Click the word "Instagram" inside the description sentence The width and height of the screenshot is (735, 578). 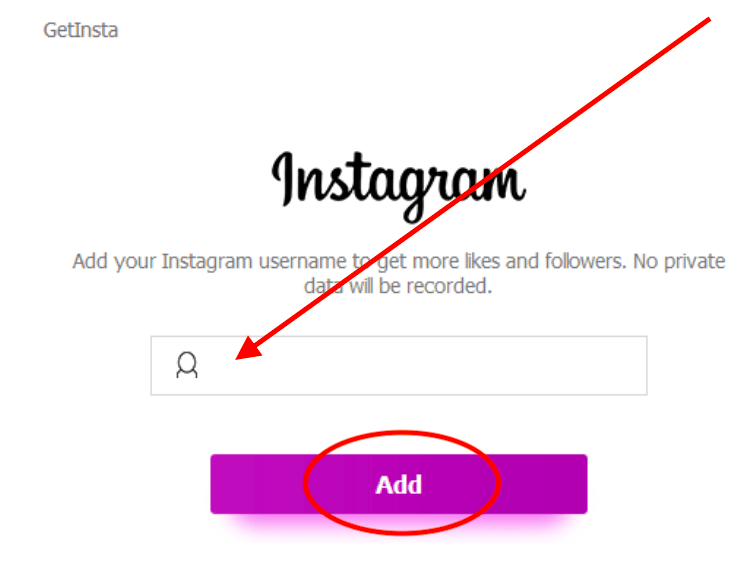(207, 262)
